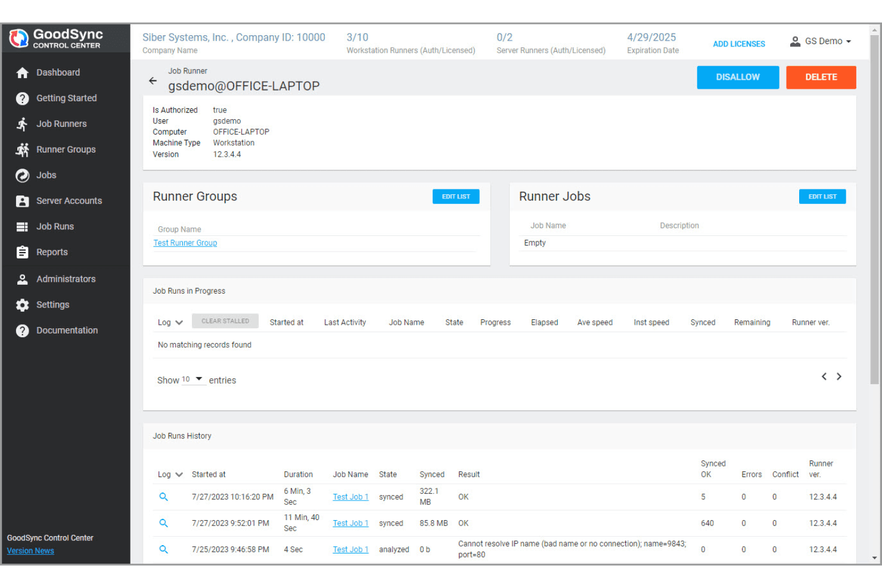This screenshot has height=588, width=882.
Task: Click the Started at column header in history
Action: (x=209, y=474)
